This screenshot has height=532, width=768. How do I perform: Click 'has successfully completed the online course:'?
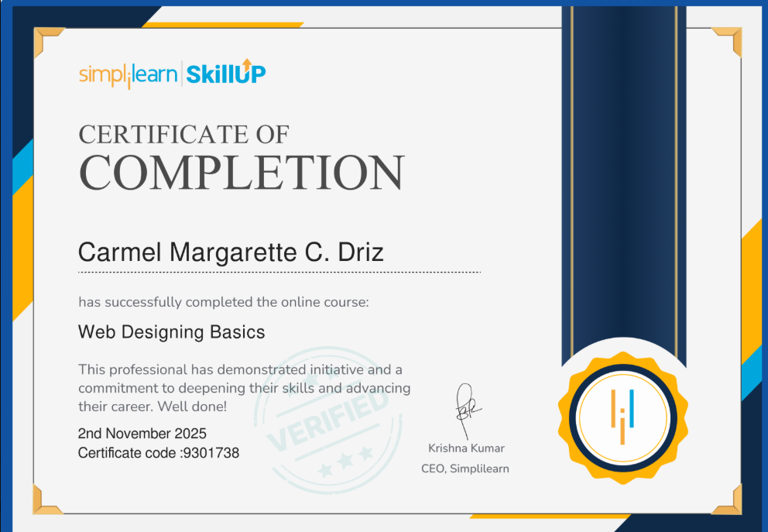(x=223, y=302)
